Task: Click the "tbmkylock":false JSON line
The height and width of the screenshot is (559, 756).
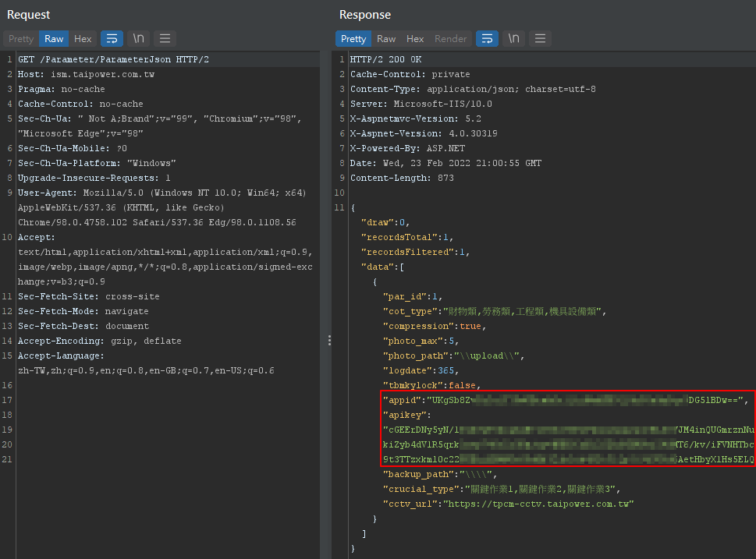Action: pyautogui.click(x=432, y=385)
